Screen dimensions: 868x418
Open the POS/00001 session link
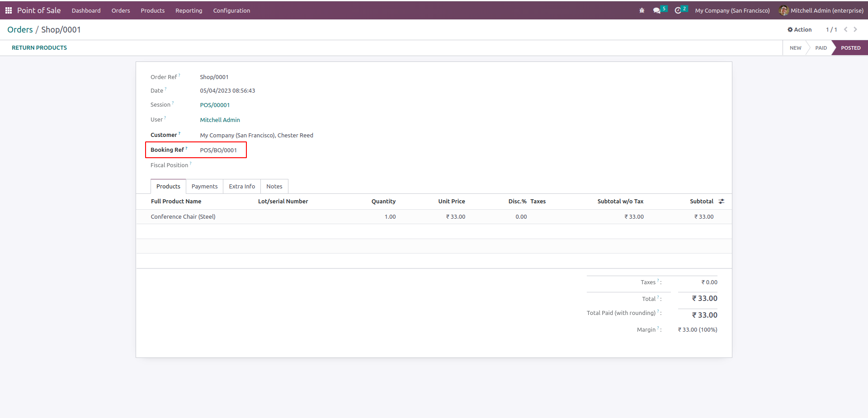215,105
